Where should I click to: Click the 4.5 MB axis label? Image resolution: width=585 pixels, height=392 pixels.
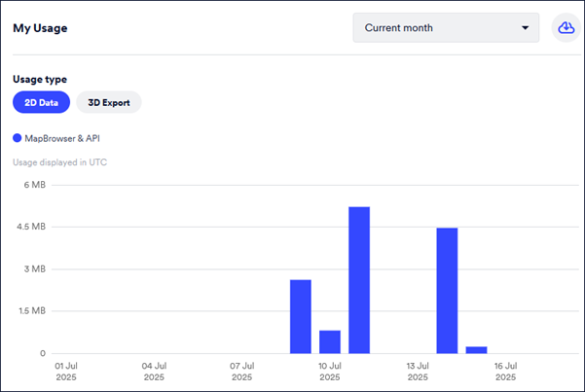pyautogui.click(x=31, y=227)
